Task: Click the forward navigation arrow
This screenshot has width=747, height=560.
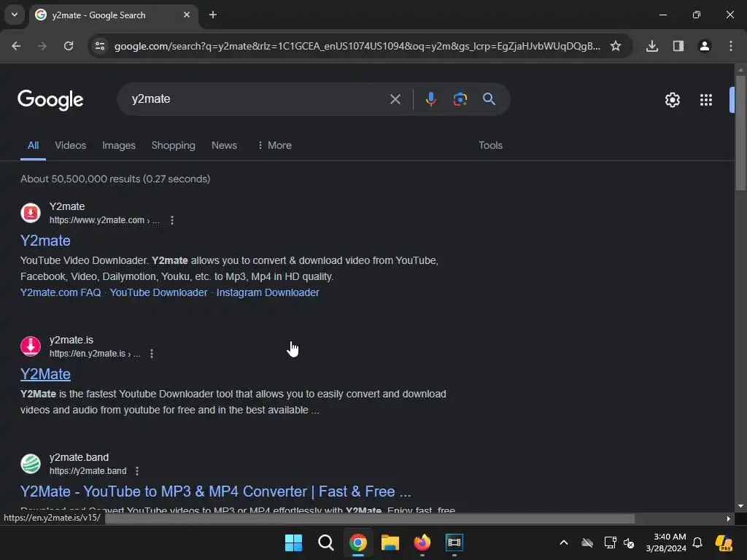Action: coord(42,46)
